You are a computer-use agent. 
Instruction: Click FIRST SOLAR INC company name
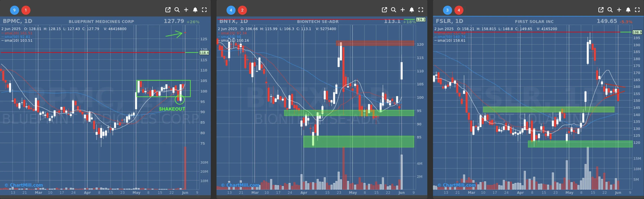click(x=534, y=22)
